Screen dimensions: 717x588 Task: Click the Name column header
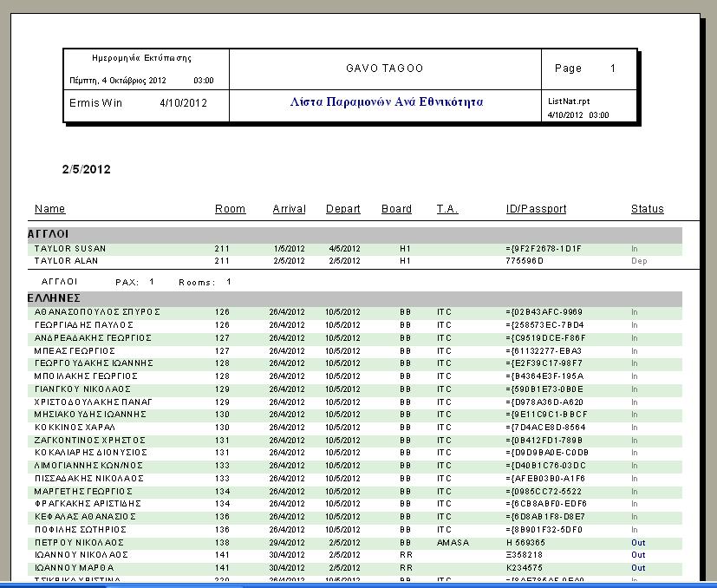[x=49, y=209]
